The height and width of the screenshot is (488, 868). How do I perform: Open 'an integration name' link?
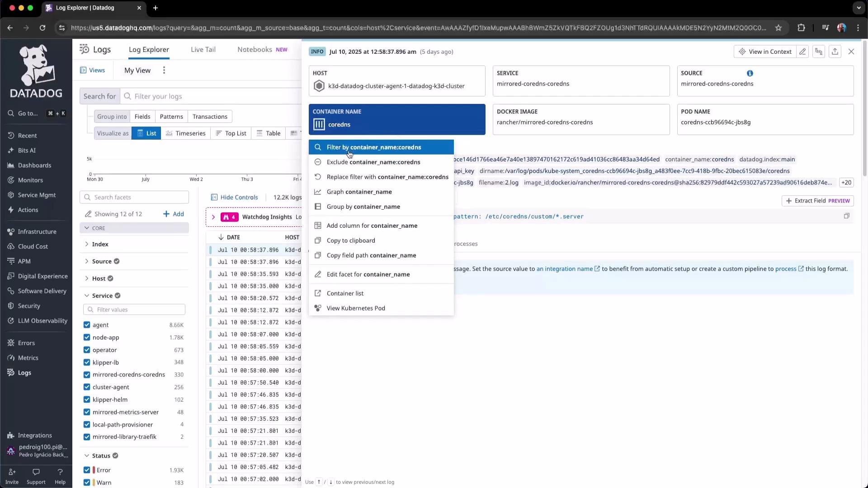(568, 269)
